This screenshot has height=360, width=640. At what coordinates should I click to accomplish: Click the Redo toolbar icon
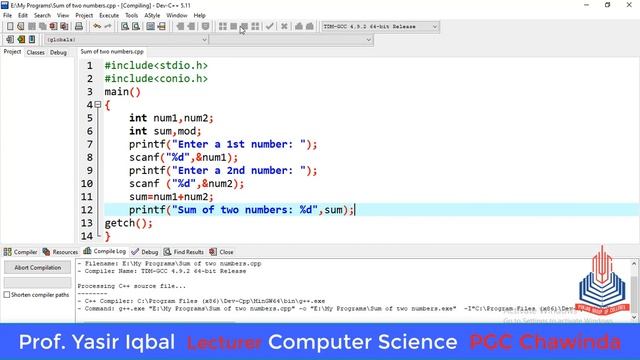click(108, 26)
